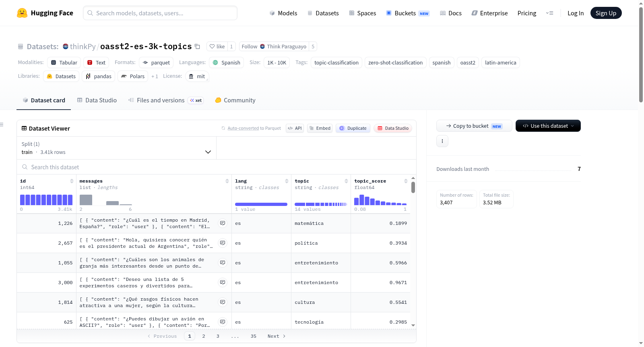Open the three-dot more options button
Image resolution: width=644 pixels, height=347 pixels.
click(x=442, y=141)
